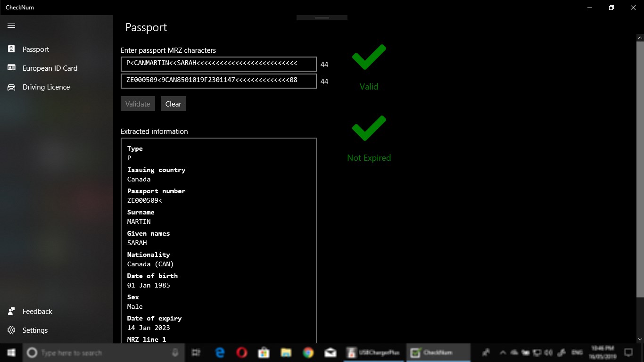The height and width of the screenshot is (362, 644).
Task: Click the Driving Licence car icon
Action: [11, 87]
